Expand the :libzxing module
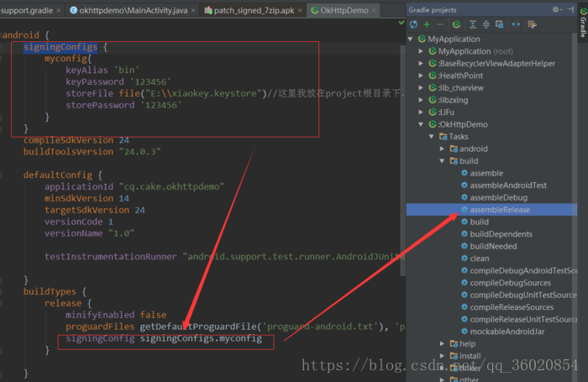 coord(421,100)
